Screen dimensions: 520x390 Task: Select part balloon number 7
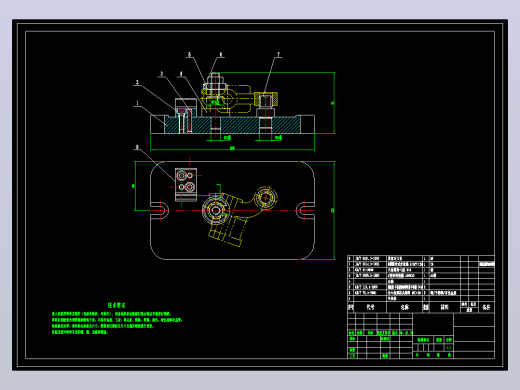pos(278,54)
